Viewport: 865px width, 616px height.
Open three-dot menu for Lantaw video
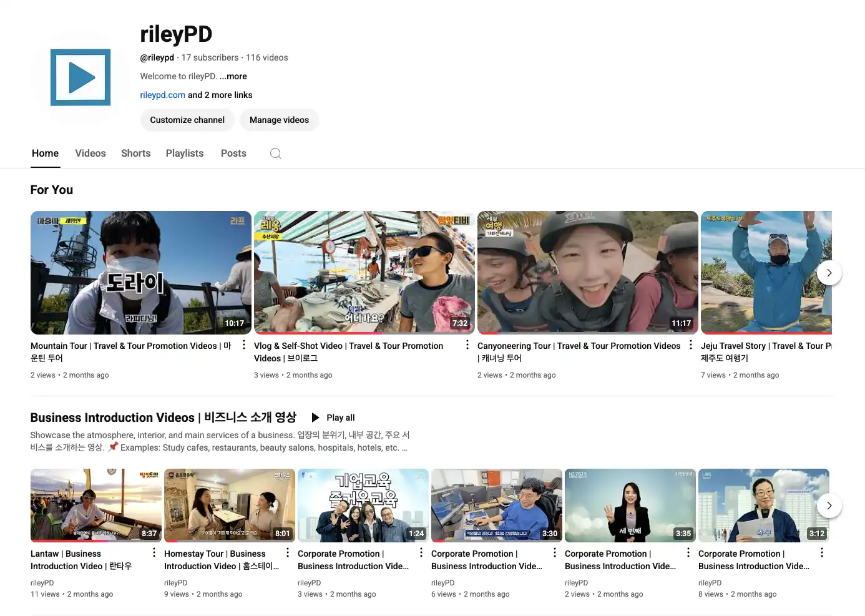(154, 553)
